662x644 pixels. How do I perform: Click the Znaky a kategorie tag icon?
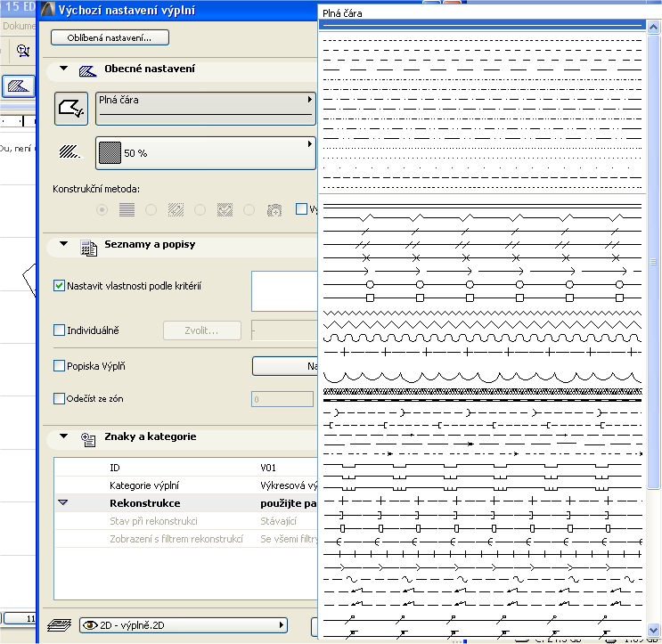pyautogui.click(x=88, y=439)
